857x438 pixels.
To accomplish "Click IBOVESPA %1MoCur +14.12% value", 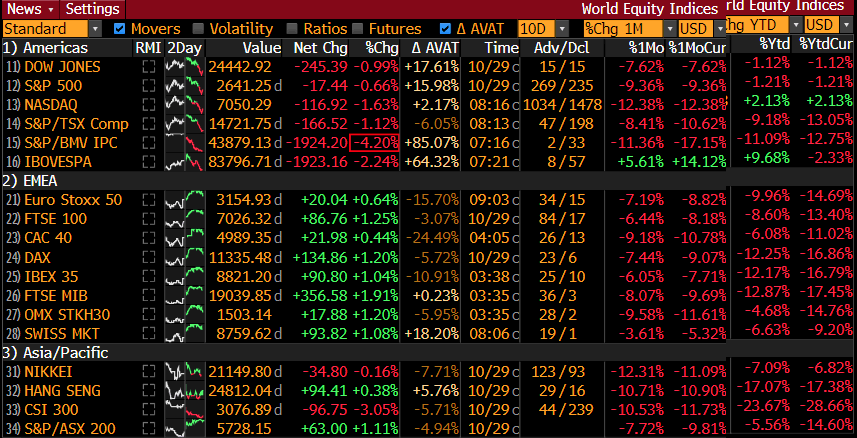I will (x=700, y=162).
